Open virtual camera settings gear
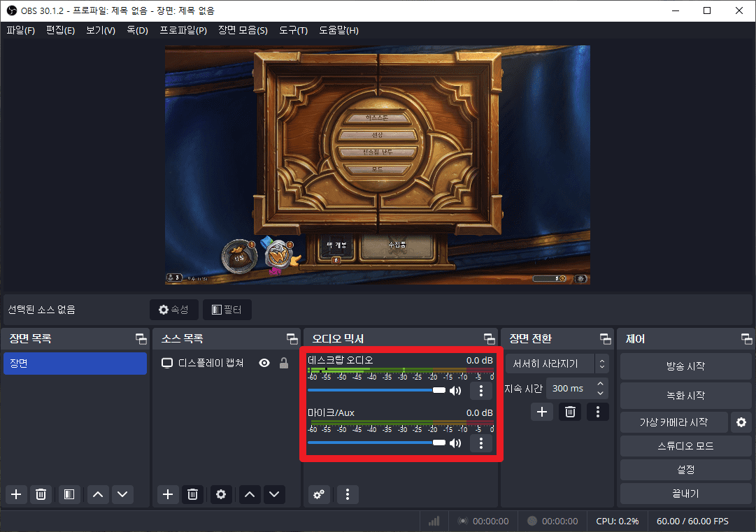Screen dimensions: 756x532 (741, 422)
